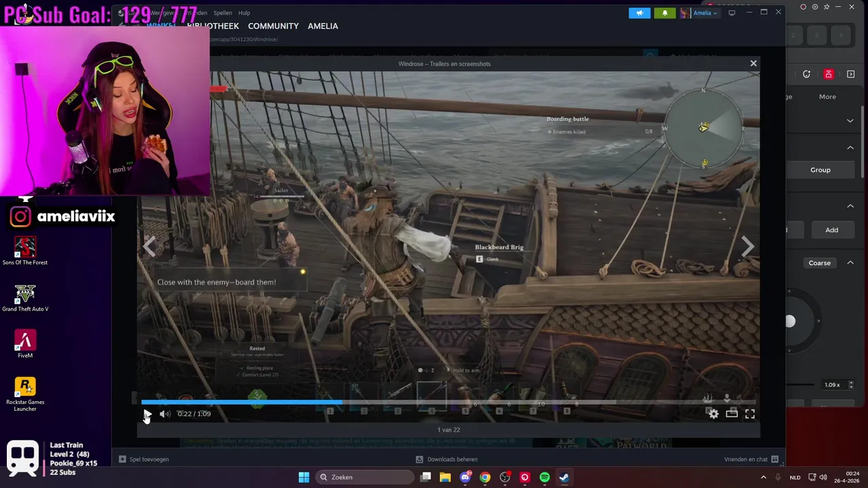This screenshot has width=868, height=488.
Task: Click the 1 van 22 counter text
Action: (448, 430)
